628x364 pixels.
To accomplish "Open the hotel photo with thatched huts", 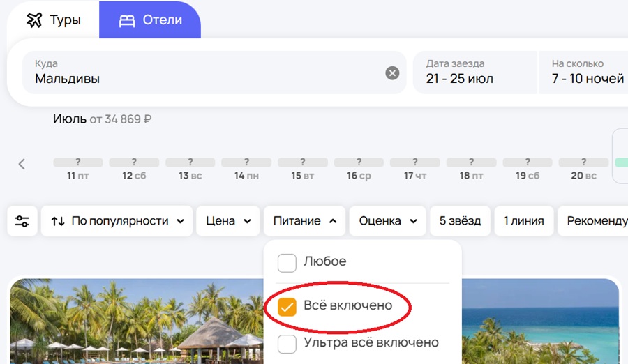I will tap(136, 321).
